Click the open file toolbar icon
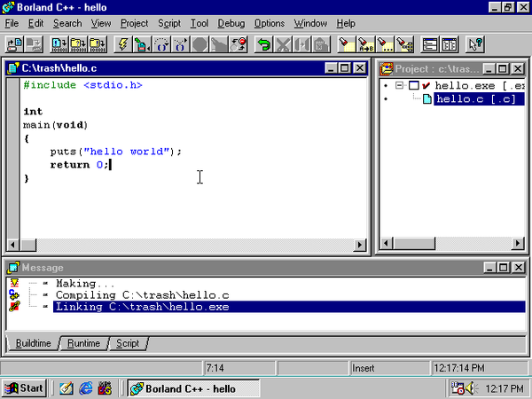This screenshot has height=399, width=532. [x=14, y=44]
